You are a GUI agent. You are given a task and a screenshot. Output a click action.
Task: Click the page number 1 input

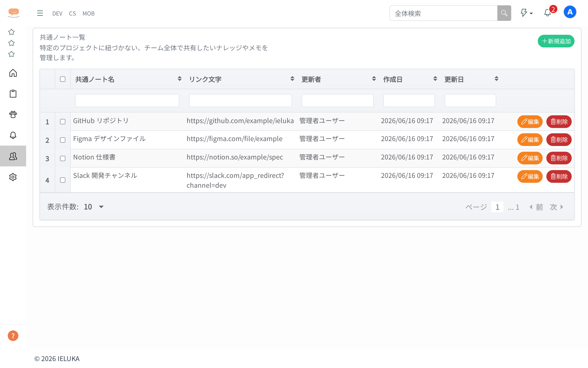(x=497, y=207)
